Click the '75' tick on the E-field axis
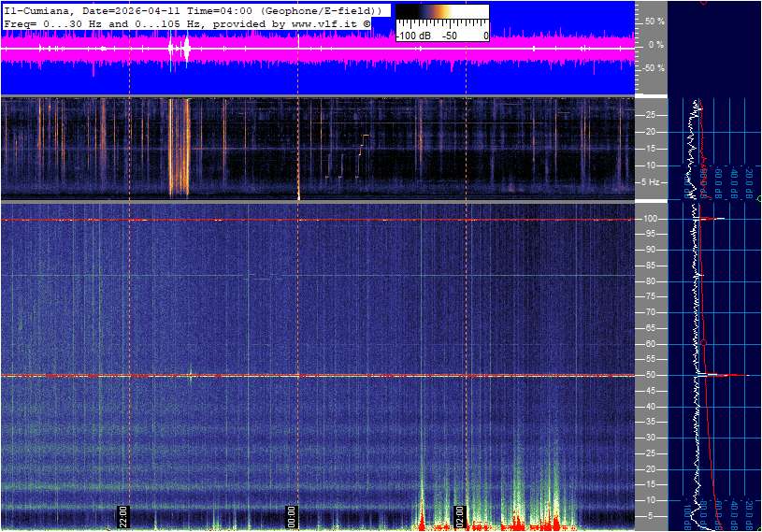 [650, 296]
